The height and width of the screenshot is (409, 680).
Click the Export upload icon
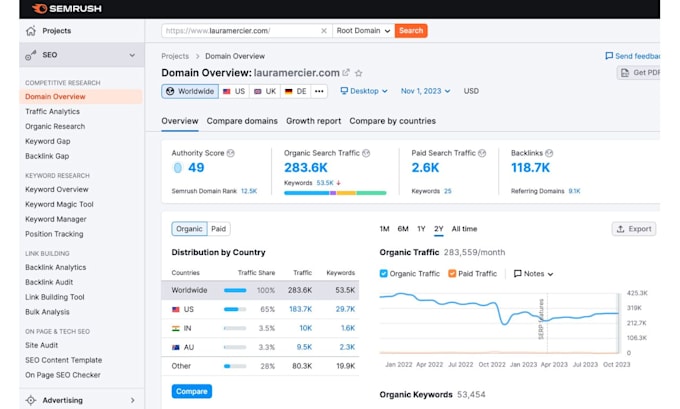(621, 229)
